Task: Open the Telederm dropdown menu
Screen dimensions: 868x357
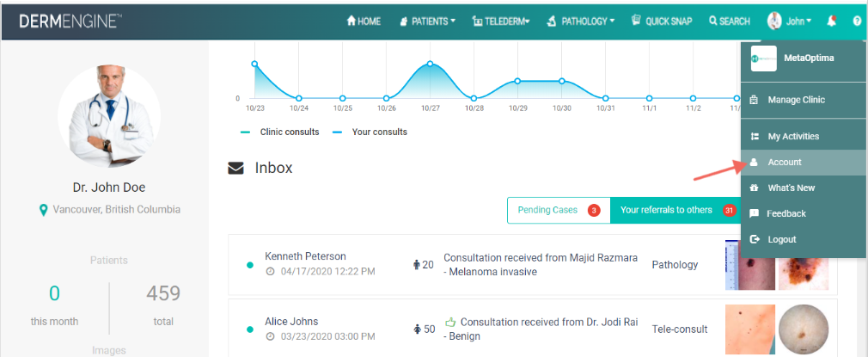Action: (501, 22)
